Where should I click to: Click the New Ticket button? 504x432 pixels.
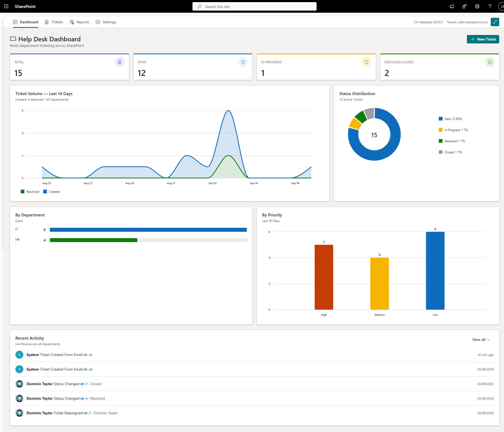483,39
